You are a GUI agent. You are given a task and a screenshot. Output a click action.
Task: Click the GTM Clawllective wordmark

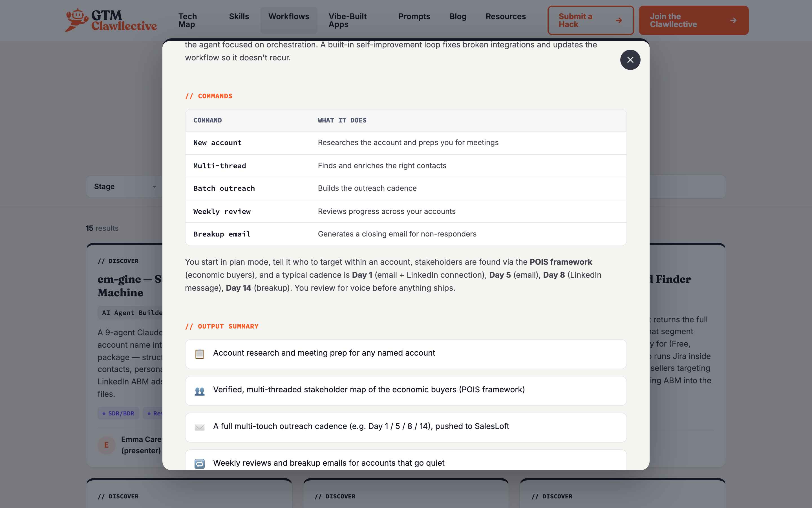[124, 21]
